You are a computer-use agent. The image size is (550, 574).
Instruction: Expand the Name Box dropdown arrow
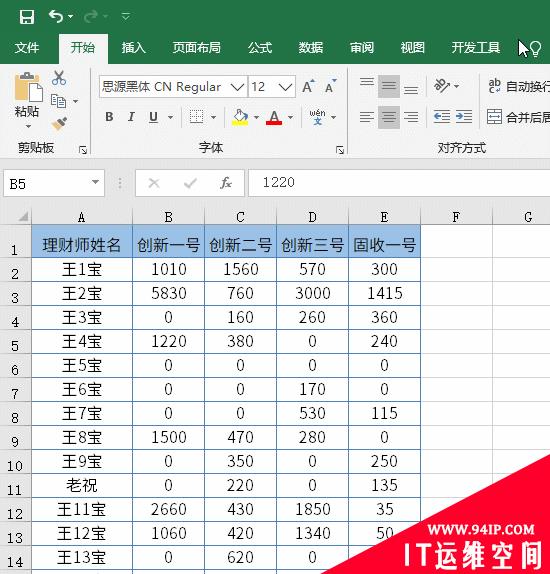pos(95,182)
